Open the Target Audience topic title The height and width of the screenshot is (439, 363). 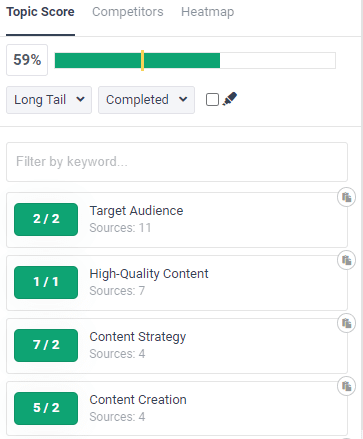[x=136, y=211]
